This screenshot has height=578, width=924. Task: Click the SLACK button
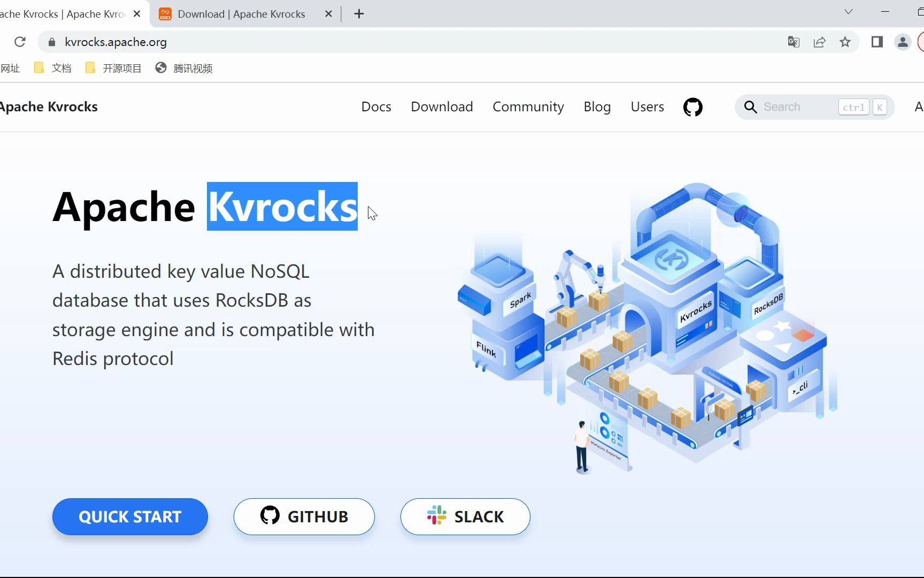465,516
